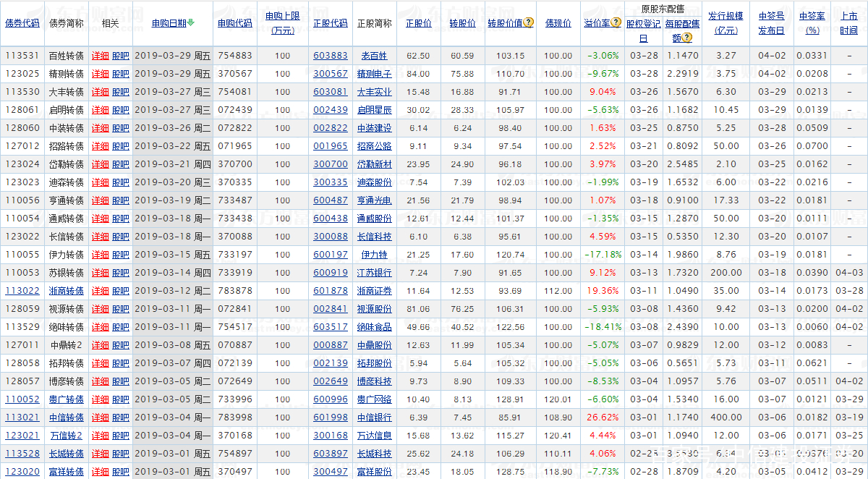Sort by 中签率(%) column header

812,23
